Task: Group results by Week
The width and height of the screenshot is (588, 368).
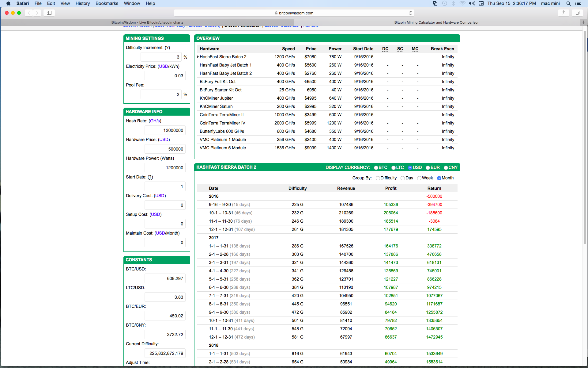Action: coord(419,178)
